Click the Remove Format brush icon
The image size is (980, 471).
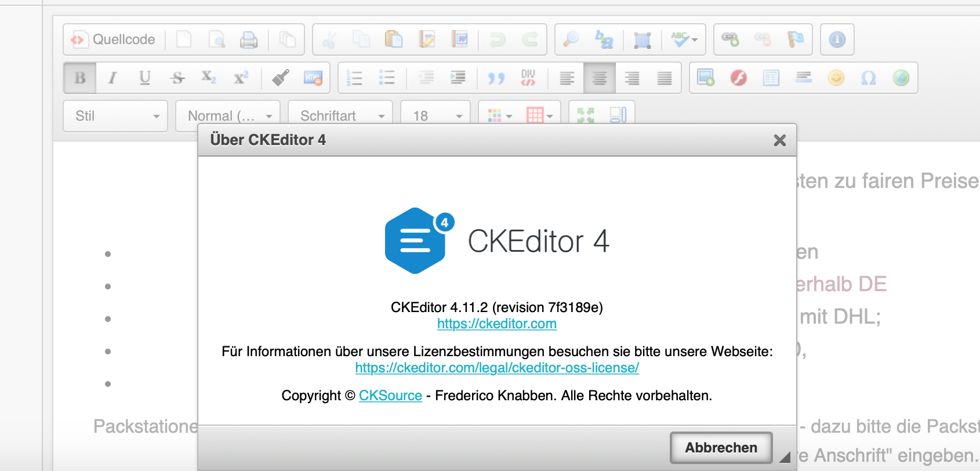(x=281, y=78)
